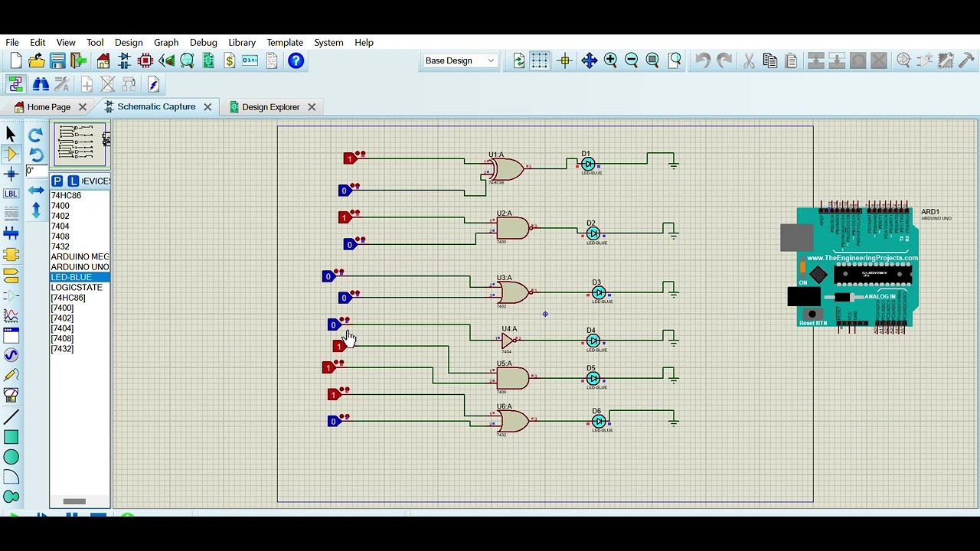The image size is (980, 551).
Task: Open the Base Design variant dropdown
Action: coord(460,60)
